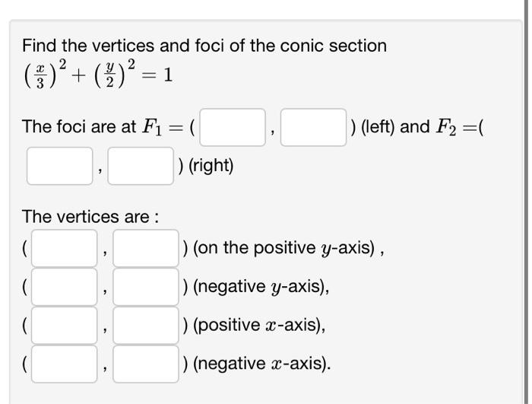Image resolution: width=532 pixels, height=404 pixels.
Task: Select the negative y-axis vertex y-coordinate field
Action: (x=145, y=287)
